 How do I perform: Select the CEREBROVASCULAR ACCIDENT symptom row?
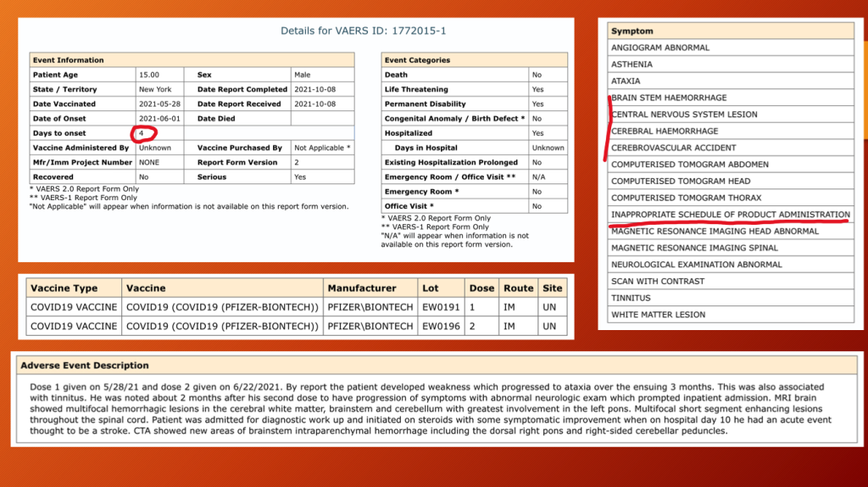674,148
